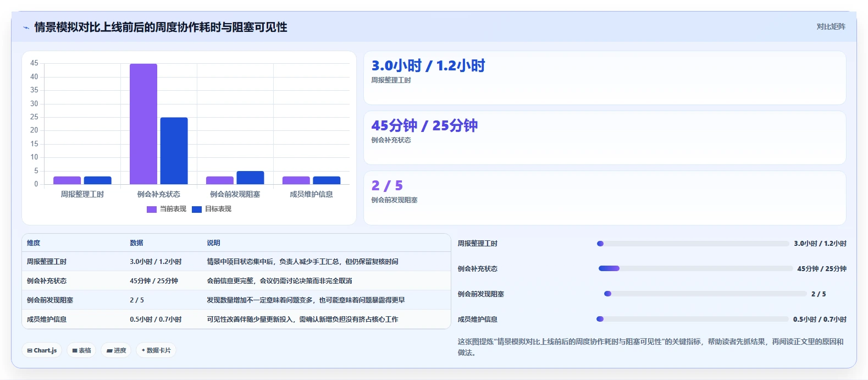
Task: Click the footer caption starting 这张图提炼
Action: click(x=651, y=347)
